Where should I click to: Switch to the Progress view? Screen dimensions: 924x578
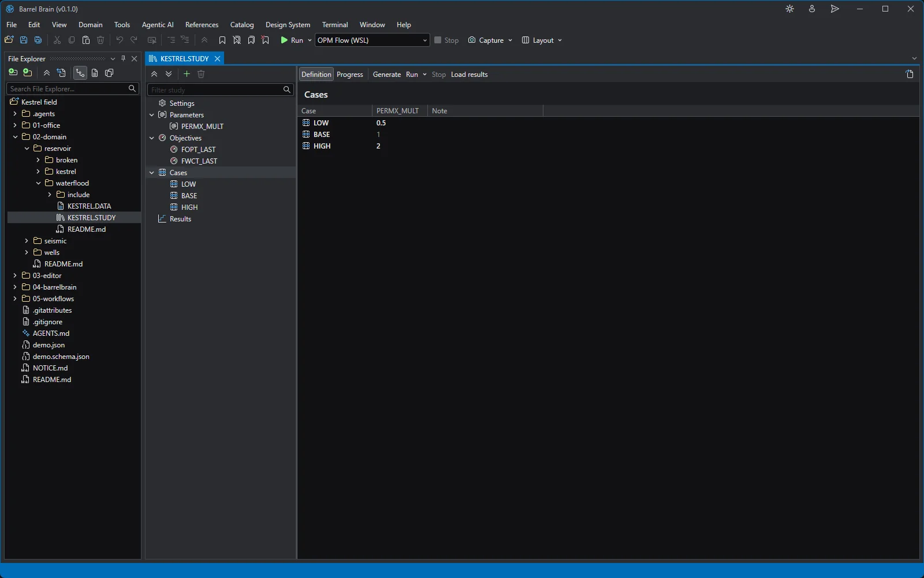[350, 75]
